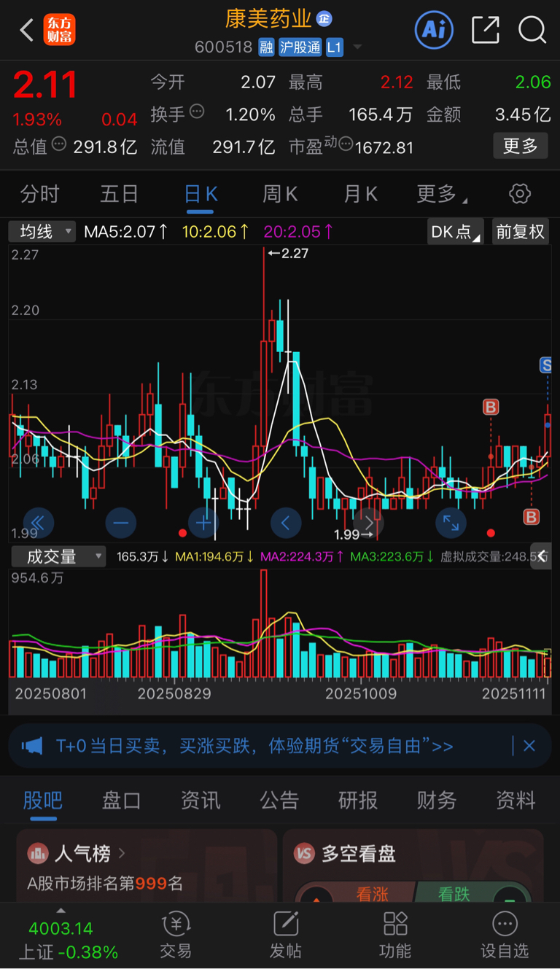
Task: Tap the 20251009 date label
Action: pos(361,693)
